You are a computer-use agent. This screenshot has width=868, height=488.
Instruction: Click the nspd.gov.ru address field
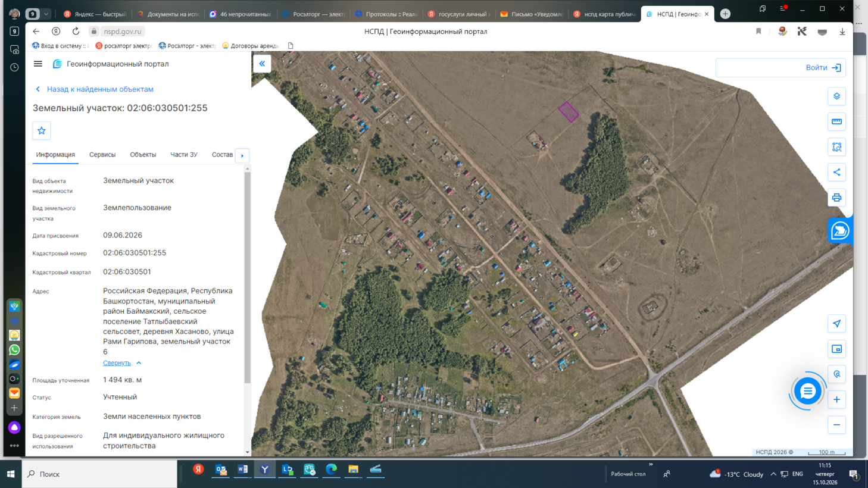123,32
